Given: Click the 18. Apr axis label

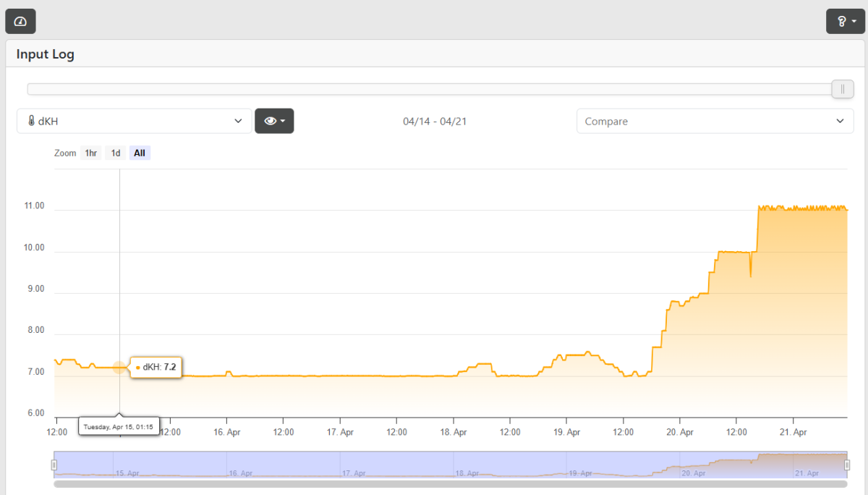Looking at the screenshot, I should pos(454,432).
